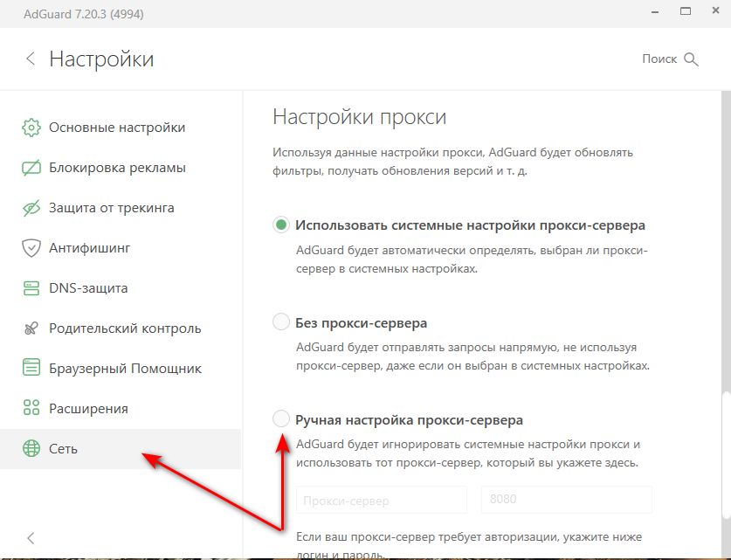Select Без прокси-сервера radio button
This screenshot has width=731, height=560.
pyautogui.click(x=281, y=321)
